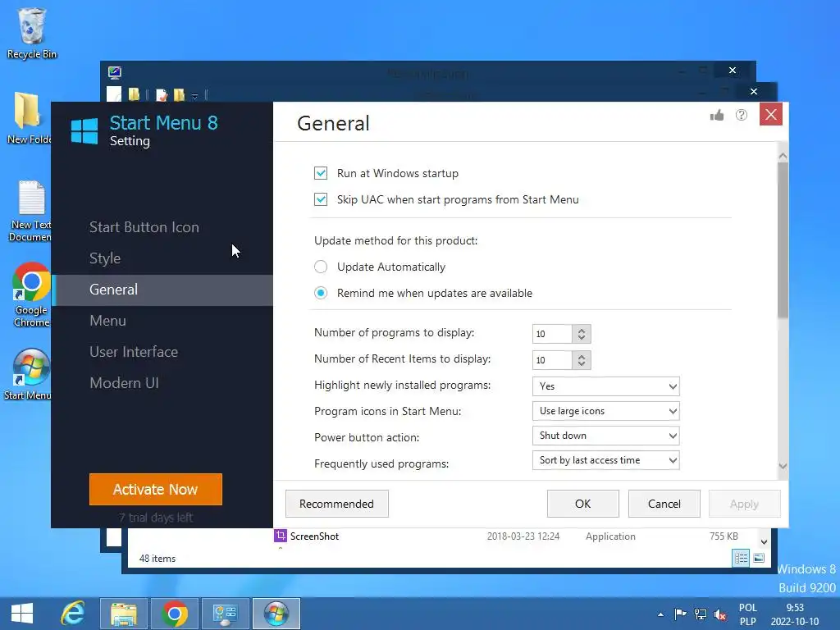
Task: Select the Start Menu desktop shortcut
Action: point(30,374)
